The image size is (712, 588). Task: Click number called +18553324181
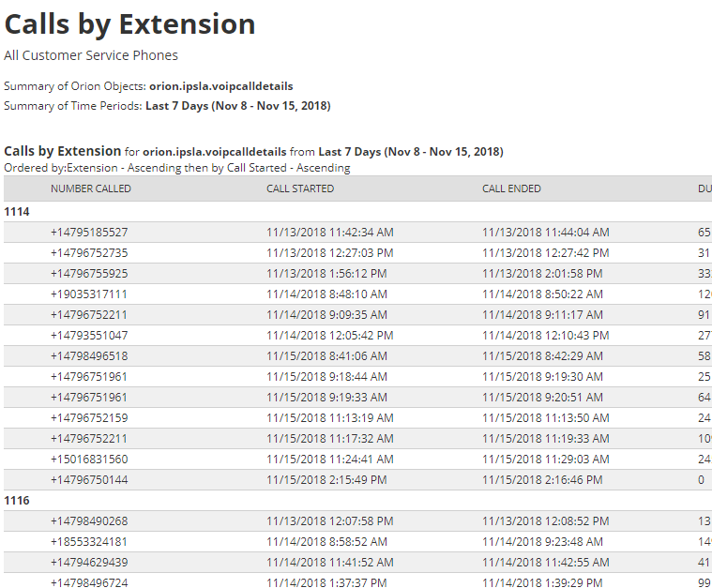click(x=88, y=542)
